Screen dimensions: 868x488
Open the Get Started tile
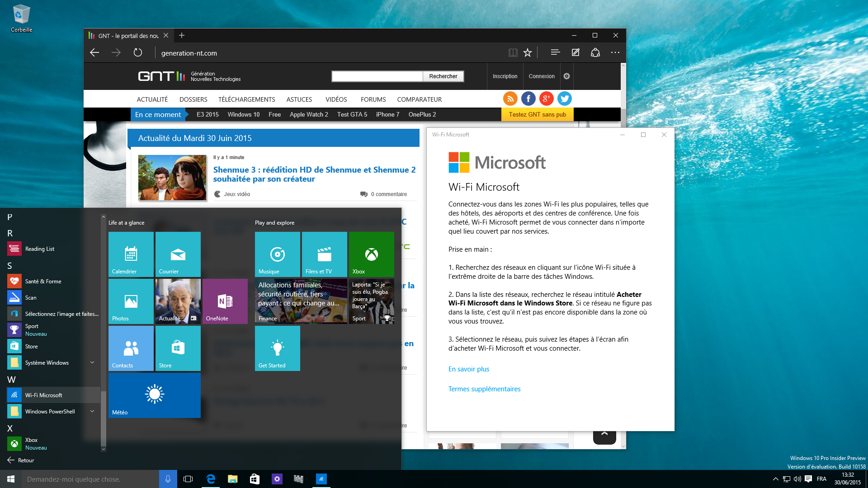pyautogui.click(x=278, y=348)
